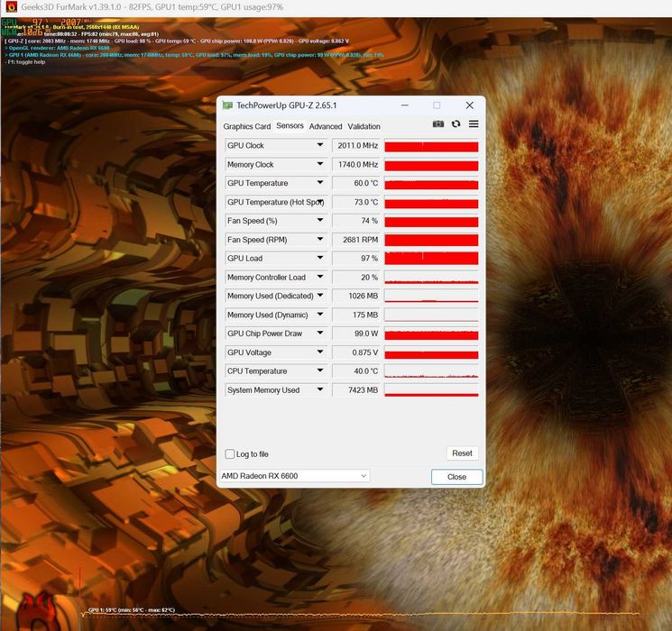This screenshot has height=631, width=672.
Task: Open the Fan Speed (RPM) dropdown arrow
Action: point(320,239)
